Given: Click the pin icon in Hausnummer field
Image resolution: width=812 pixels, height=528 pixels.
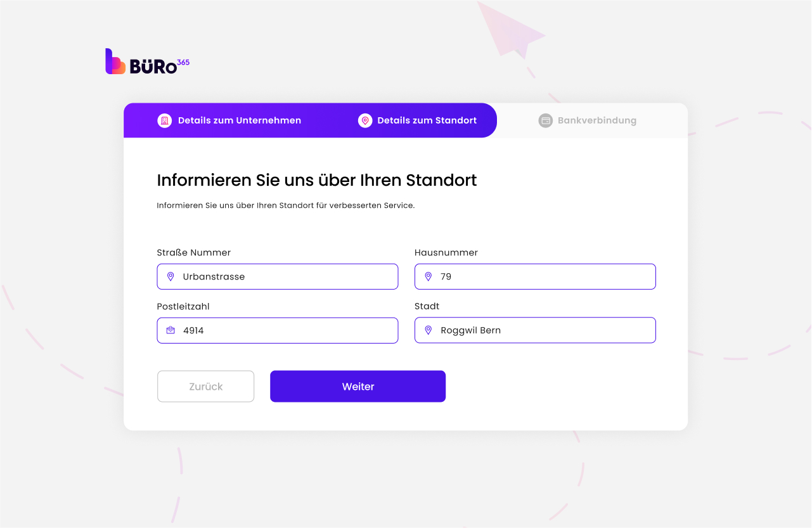Looking at the screenshot, I should 428,277.
